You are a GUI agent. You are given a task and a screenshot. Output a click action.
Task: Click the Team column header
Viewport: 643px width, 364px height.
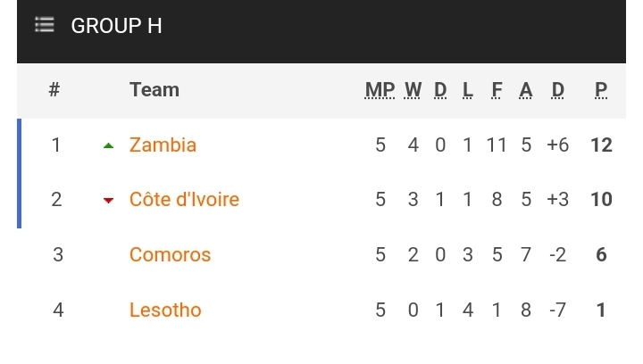click(154, 89)
